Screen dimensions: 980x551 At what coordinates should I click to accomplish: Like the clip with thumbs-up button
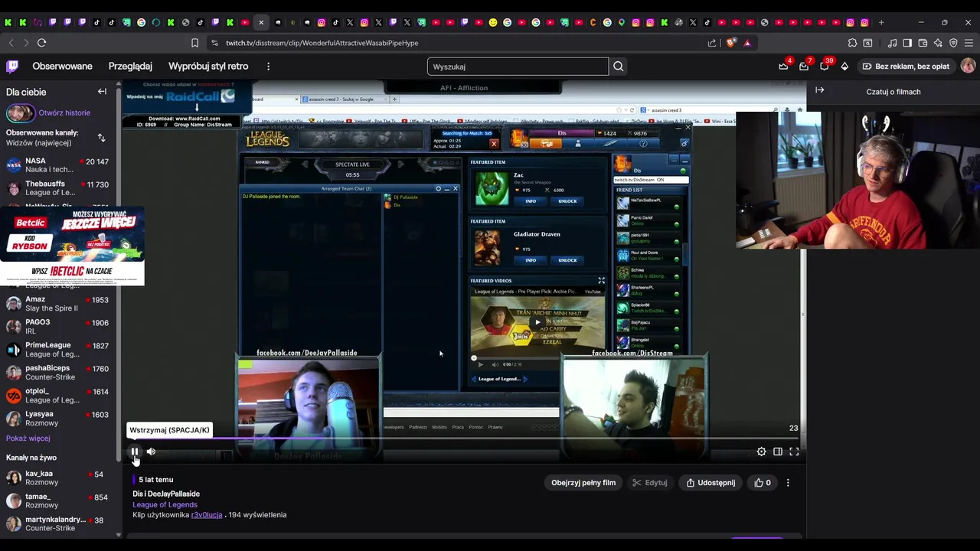click(763, 483)
